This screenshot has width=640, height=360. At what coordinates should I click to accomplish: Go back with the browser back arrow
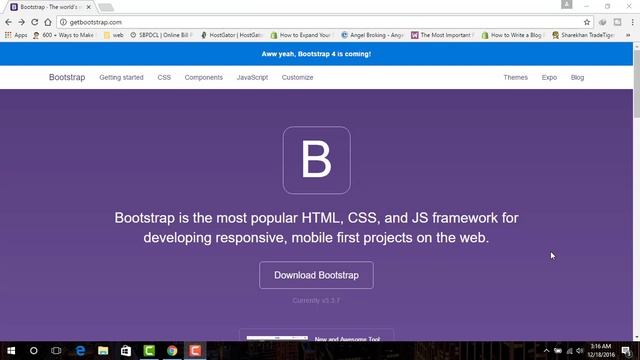(9, 22)
